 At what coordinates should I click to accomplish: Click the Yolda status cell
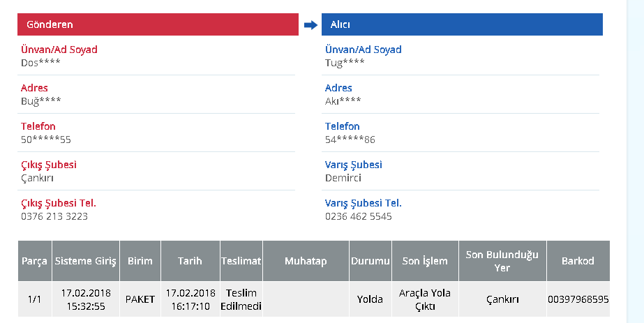point(370,299)
